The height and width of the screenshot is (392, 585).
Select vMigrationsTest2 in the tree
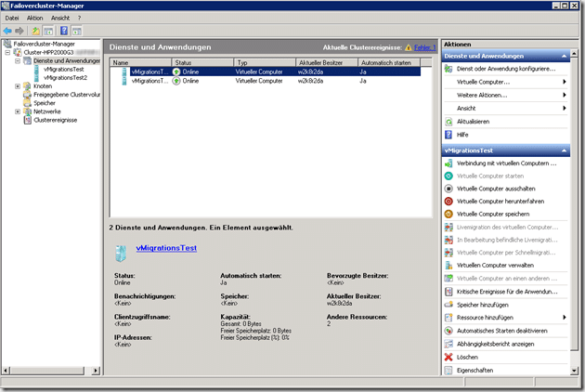pos(65,78)
